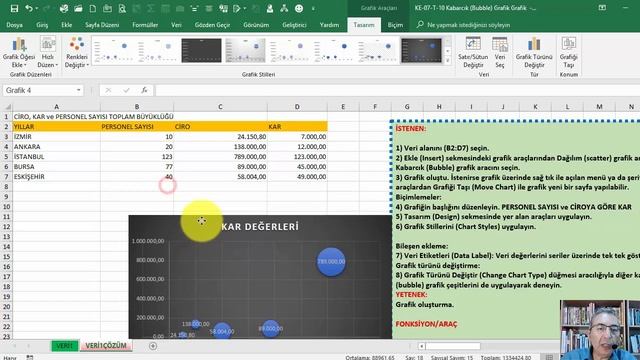Switch to the Giriş tab

point(42,25)
